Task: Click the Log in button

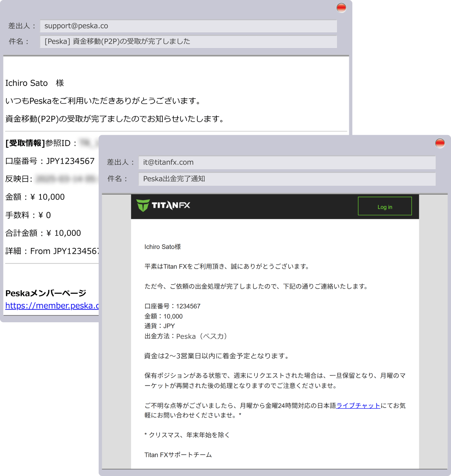Action: point(385,206)
